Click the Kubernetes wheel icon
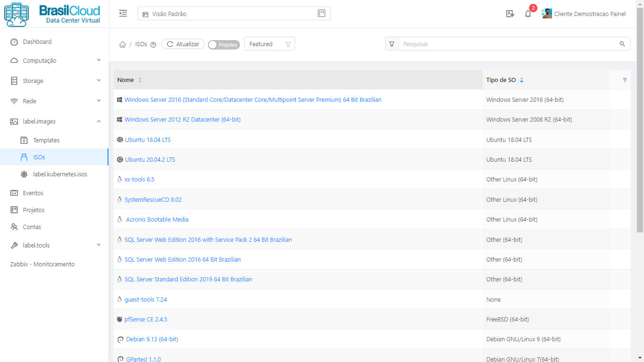The width and height of the screenshot is (644, 362). click(24, 174)
